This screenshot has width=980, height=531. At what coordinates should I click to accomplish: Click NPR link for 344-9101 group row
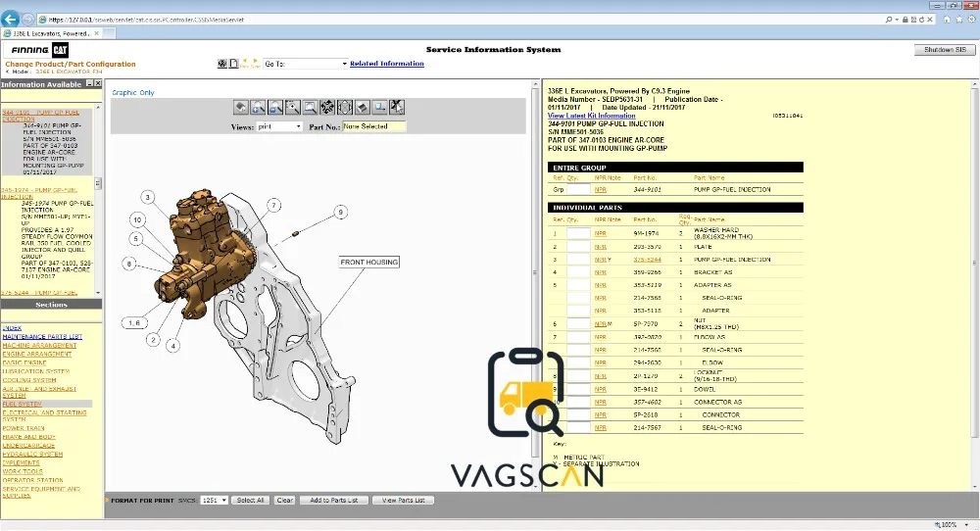tap(601, 189)
